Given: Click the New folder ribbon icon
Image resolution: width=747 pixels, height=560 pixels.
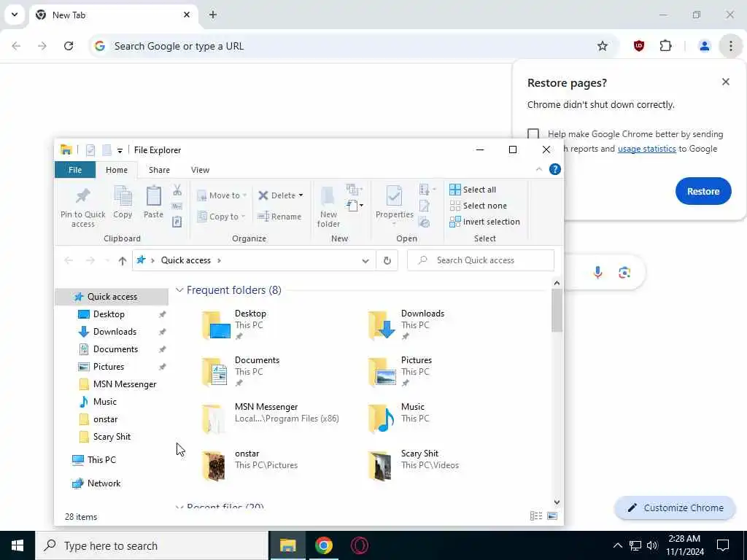Looking at the screenshot, I should pos(328,197).
